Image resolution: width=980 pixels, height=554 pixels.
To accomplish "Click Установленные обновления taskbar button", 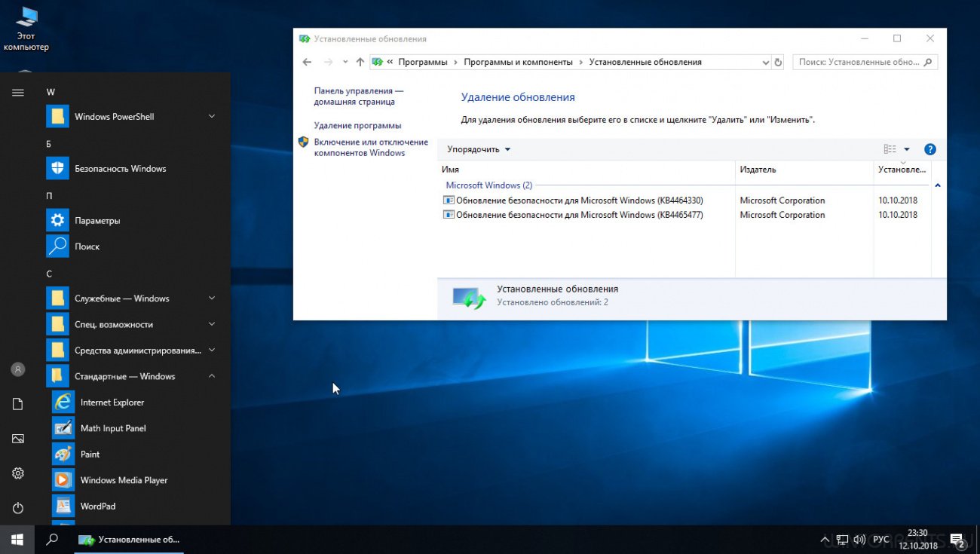I will tap(129, 540).
